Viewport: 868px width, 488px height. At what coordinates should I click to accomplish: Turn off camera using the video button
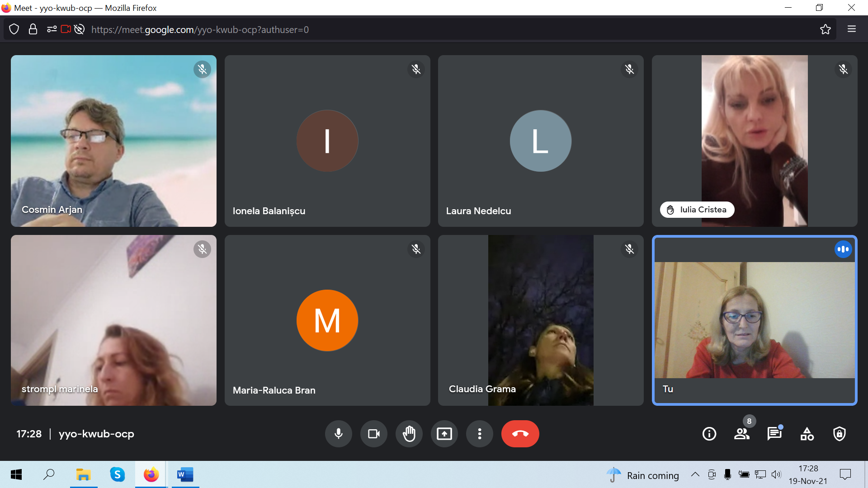coord(373,434)
